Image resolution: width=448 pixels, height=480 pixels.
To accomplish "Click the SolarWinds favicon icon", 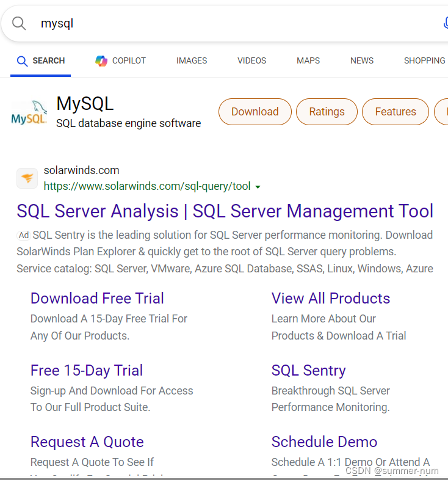I will tap(27, 178).
